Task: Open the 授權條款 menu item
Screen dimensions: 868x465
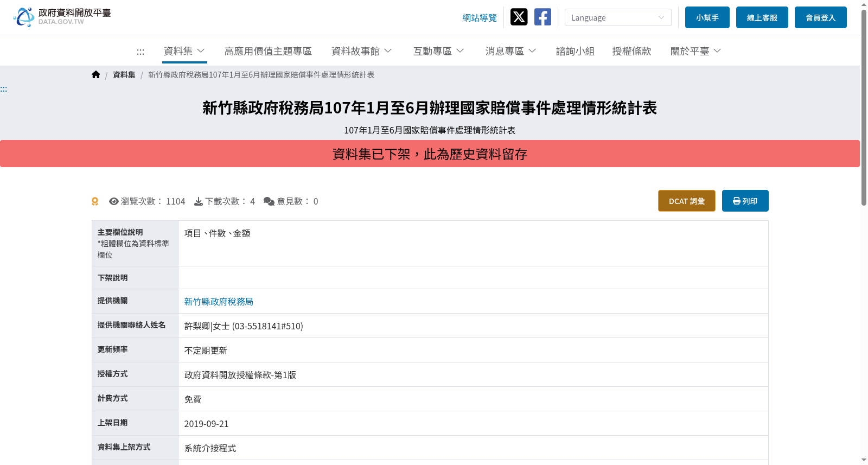Action: tap(631, 51)
